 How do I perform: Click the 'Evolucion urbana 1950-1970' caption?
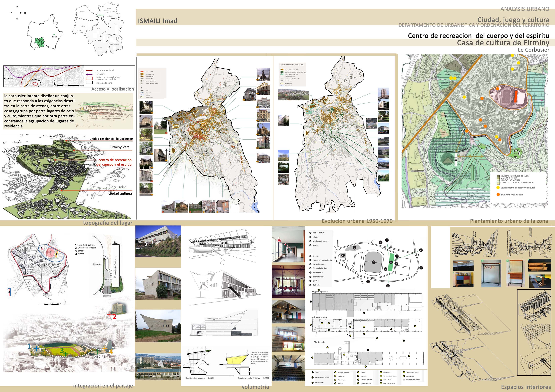click(x=357, y=221)
